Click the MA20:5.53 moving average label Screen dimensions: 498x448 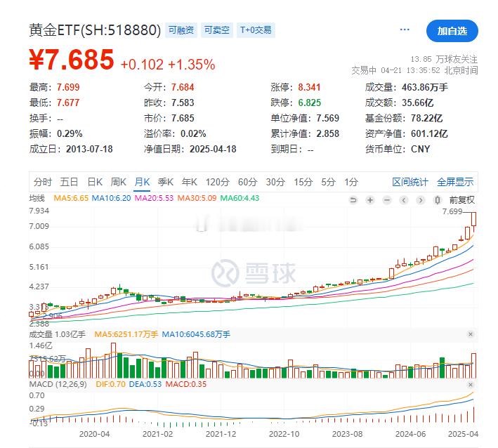click(154, 198)
